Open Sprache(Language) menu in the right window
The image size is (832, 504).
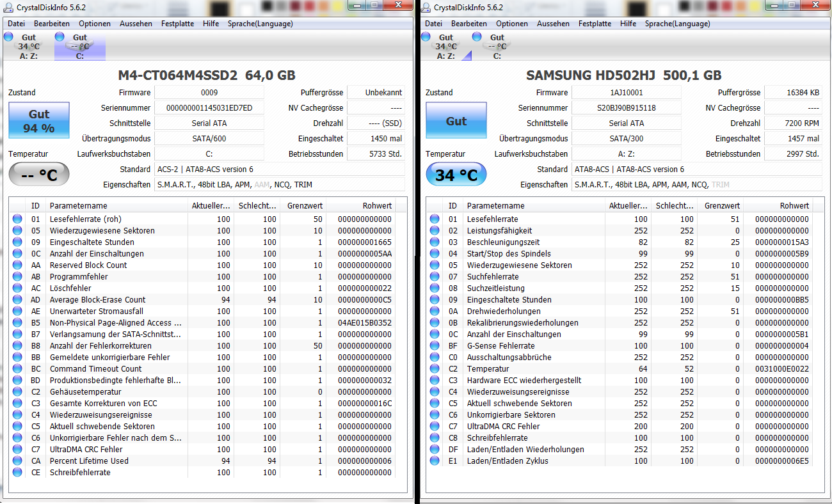click(x=677, y=24)
